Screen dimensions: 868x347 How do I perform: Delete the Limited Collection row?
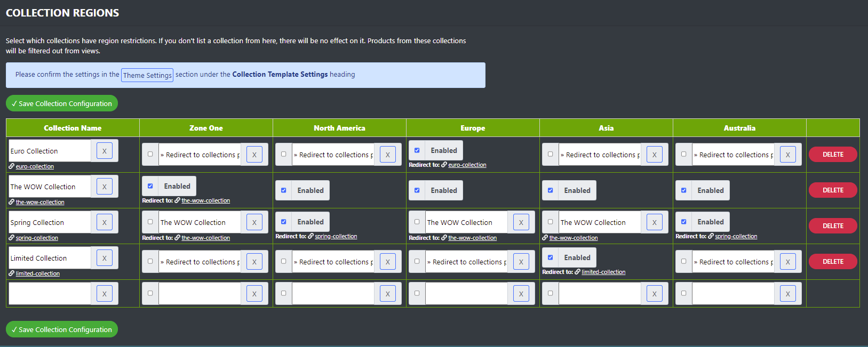coord(833,262)
